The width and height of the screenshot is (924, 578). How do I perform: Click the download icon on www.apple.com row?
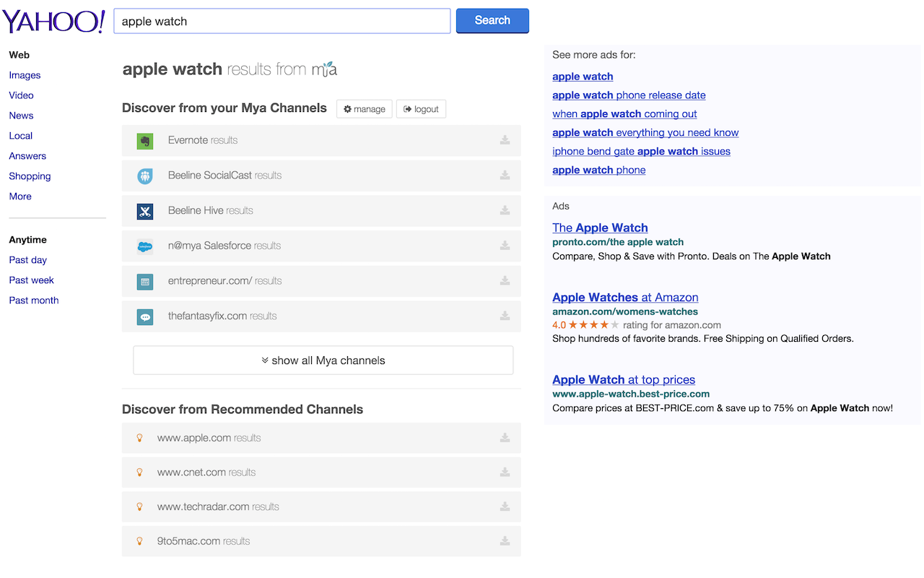(x=505, y=438)
